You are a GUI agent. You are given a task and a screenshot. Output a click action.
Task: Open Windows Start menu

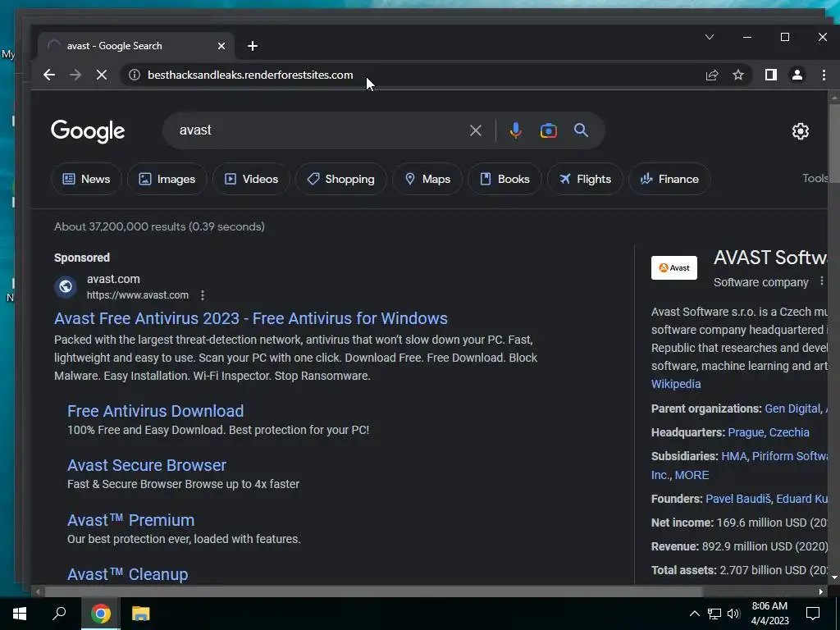[x=20, y=614]
